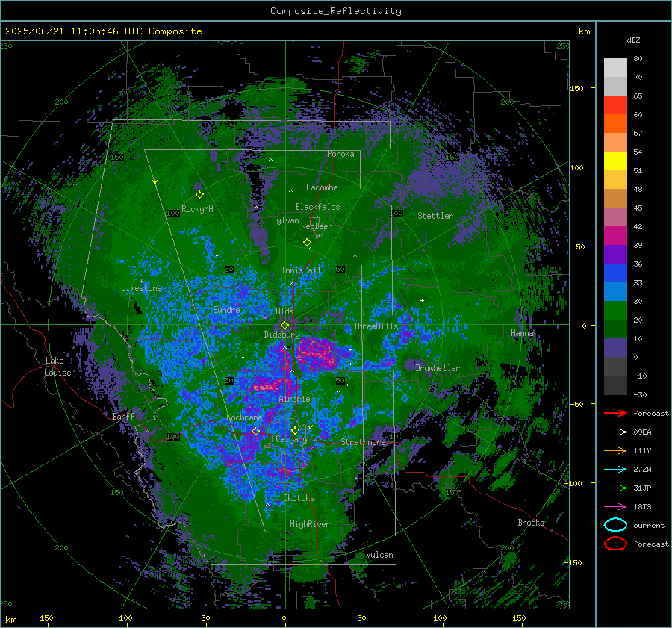Choose tan swatch between 48 and 45
The width and height of the screenshot is (672, 628).
(615, 199)
